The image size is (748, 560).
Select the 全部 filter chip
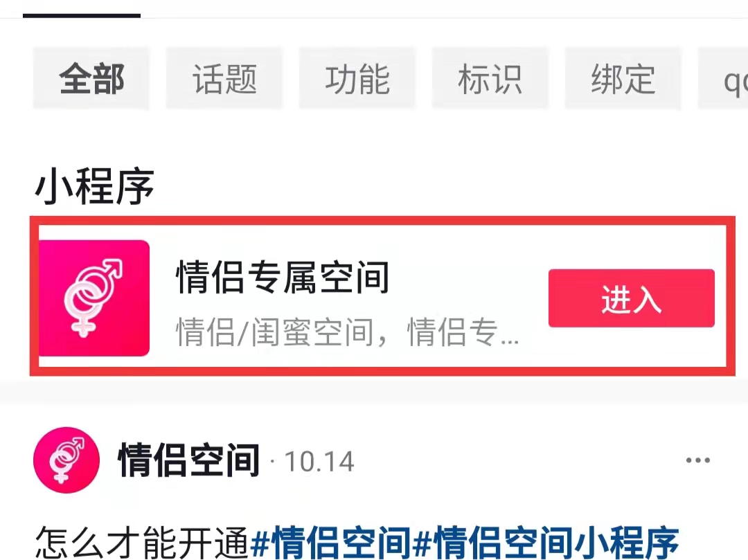(91, 79)
